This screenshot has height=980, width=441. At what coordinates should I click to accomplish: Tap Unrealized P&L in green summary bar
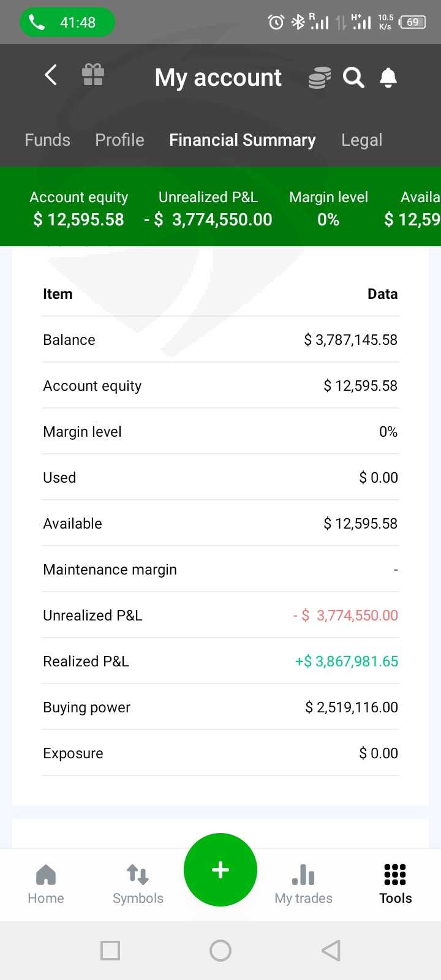208,208
